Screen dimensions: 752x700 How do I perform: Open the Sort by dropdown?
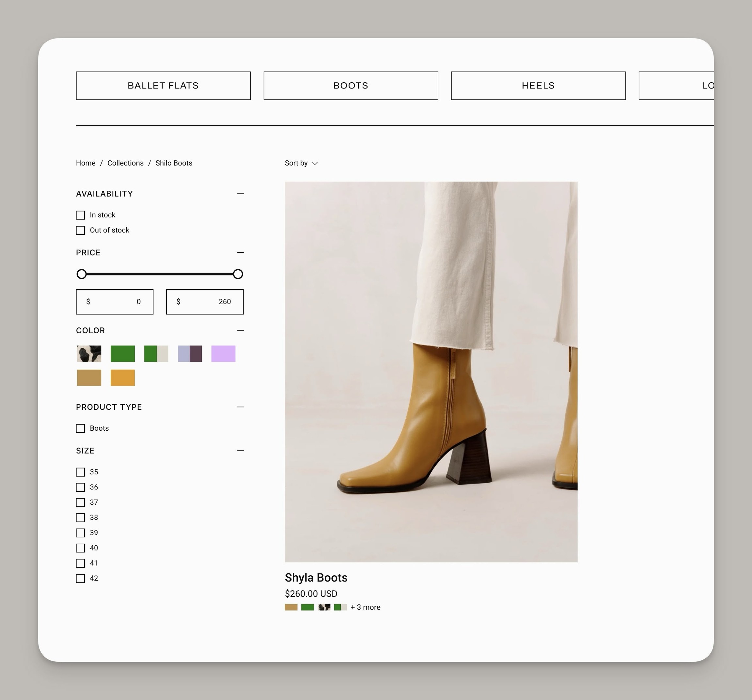pyautogui.click(x=301, y=163)
